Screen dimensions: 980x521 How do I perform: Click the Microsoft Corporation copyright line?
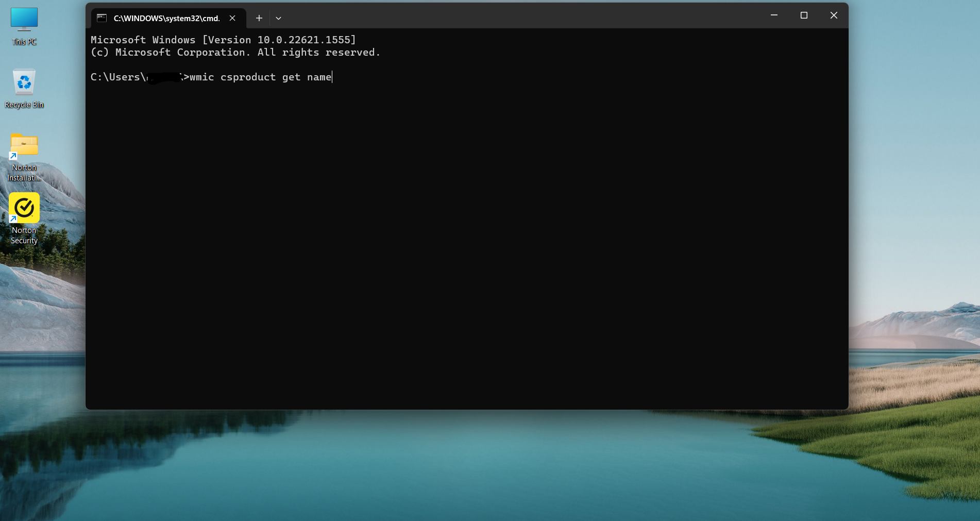pyautogui.click(x=235, y=53)
